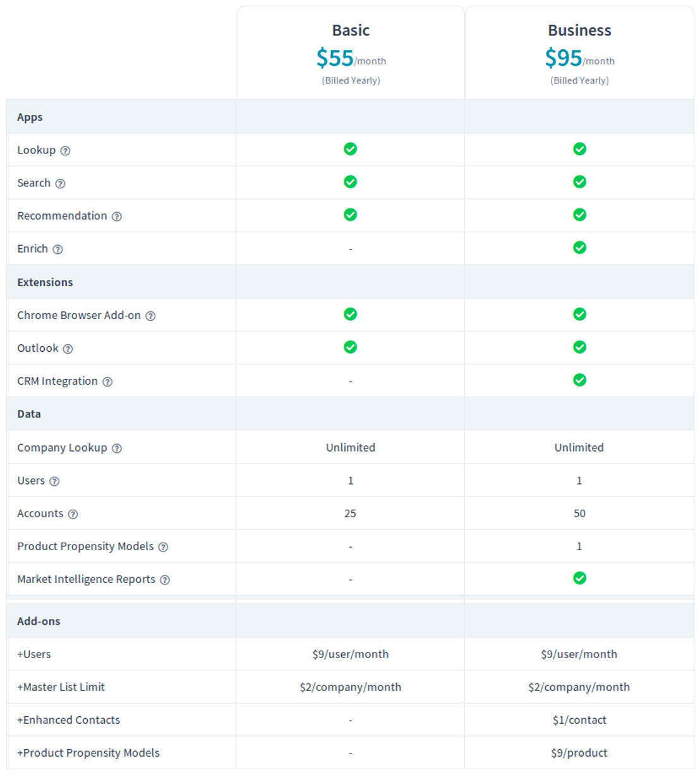The width and height of the screenshot is (700, 775).
Task: Click the Outlook help question mark
Action: 68,349
